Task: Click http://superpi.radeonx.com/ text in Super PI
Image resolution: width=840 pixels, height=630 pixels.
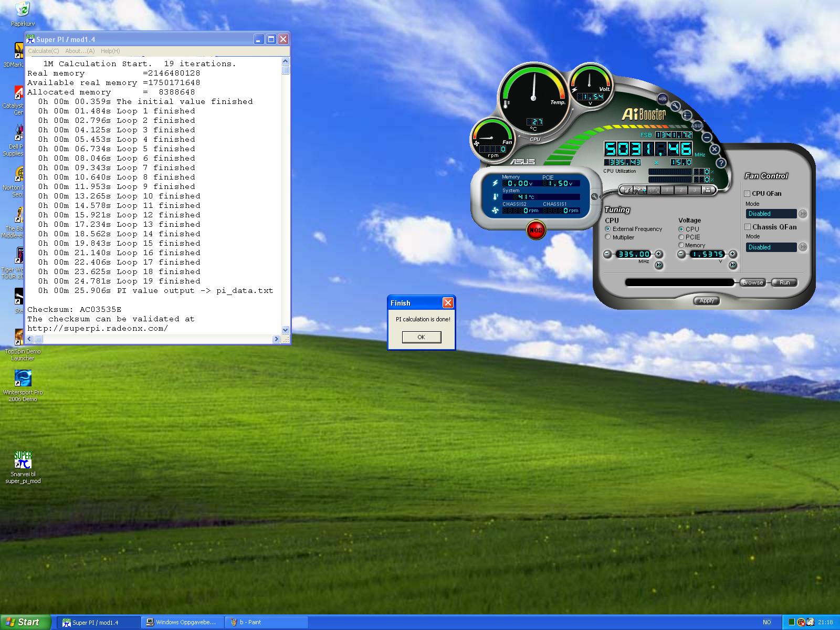Action: (98, 328)
